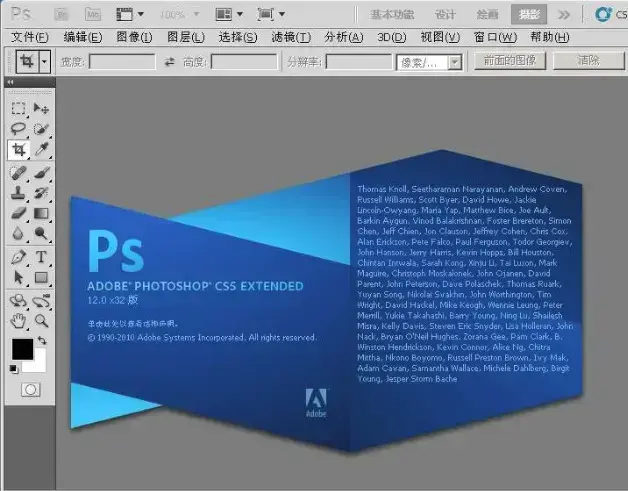Select the History Brush tool

(41, 193)
